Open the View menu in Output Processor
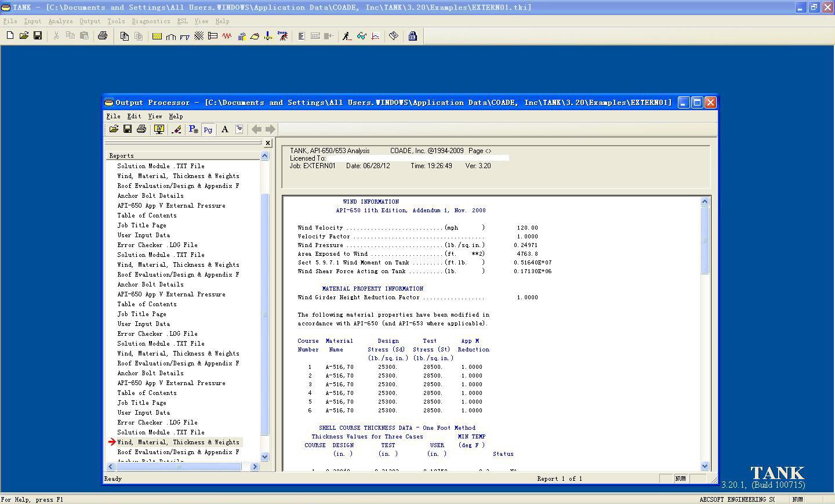 click(x=155, y=116)
